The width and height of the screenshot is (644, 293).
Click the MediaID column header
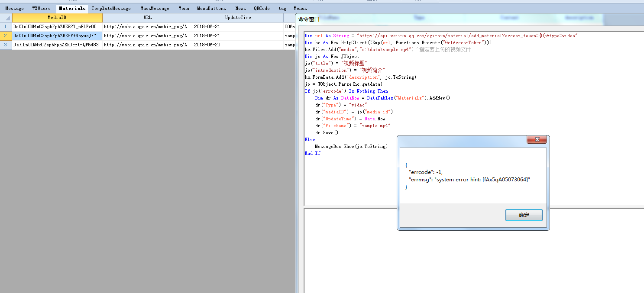(57, 18)
